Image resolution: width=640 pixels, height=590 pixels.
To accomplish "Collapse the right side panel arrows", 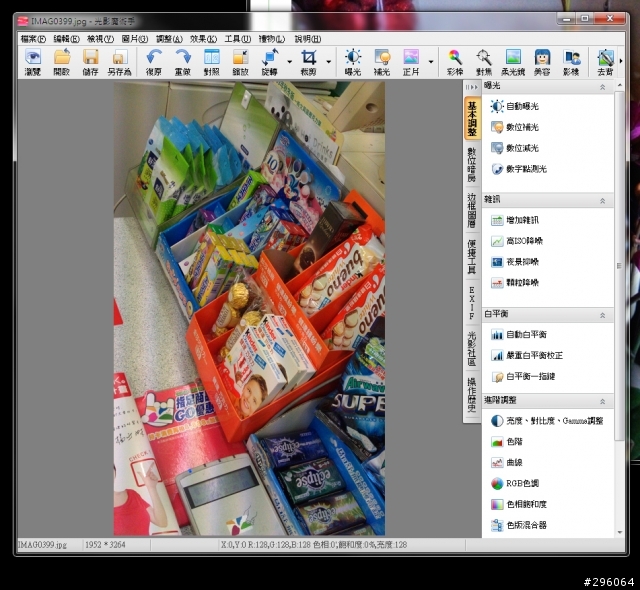I will (471, 87).
